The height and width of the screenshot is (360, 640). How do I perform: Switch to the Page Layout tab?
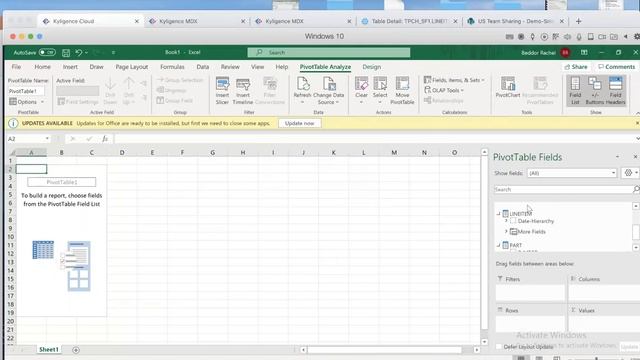(131, 67)
